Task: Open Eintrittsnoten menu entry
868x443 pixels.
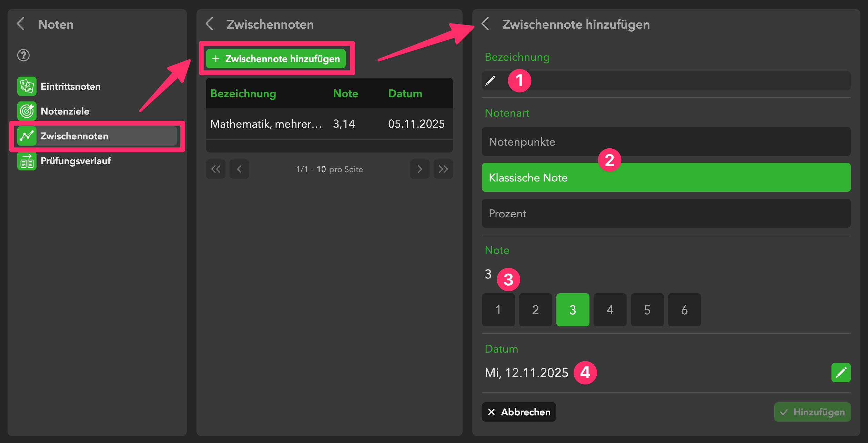Action: coord(71,86)
